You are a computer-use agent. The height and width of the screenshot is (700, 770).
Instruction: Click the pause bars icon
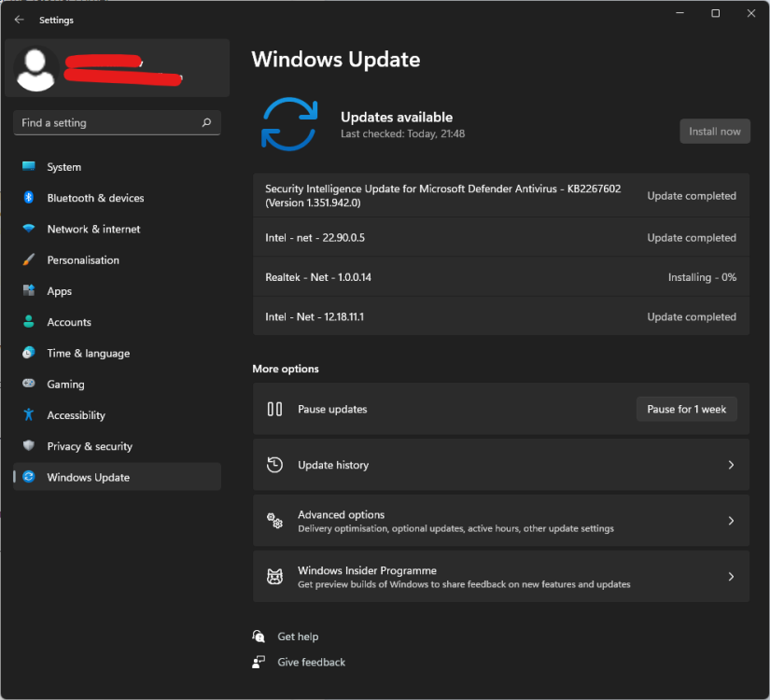[274, 409]
